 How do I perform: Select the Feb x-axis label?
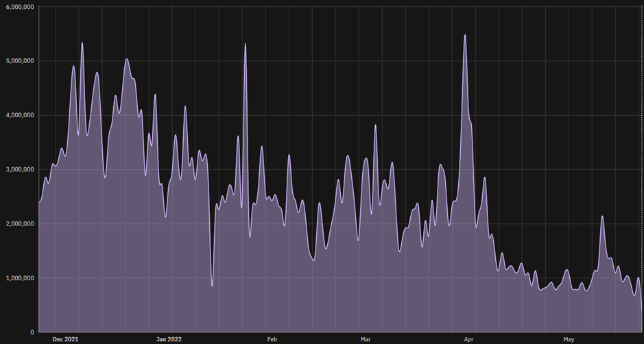(272, 339)
